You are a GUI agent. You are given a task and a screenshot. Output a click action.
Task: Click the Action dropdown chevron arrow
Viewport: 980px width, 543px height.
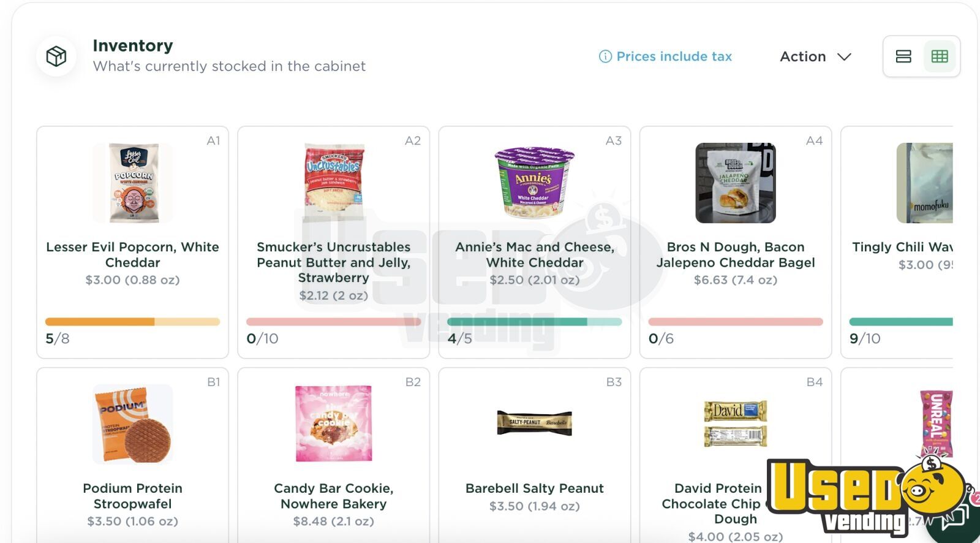pos(845,57)
